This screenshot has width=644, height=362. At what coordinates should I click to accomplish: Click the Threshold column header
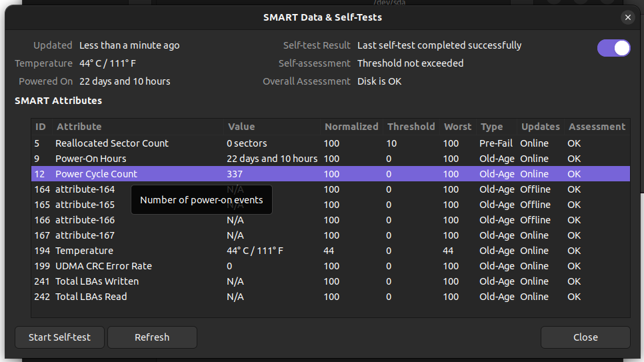click(x=411, y=127)
